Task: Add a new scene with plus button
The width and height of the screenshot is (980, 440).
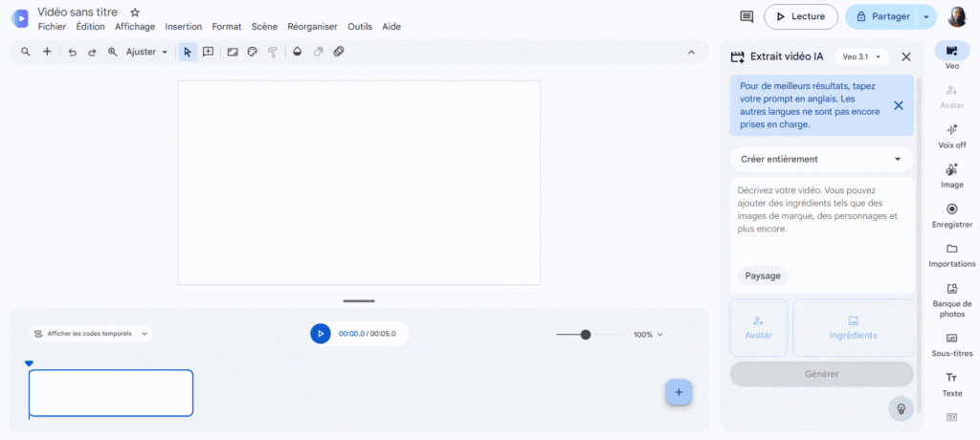Action: [x=679, y=392]
